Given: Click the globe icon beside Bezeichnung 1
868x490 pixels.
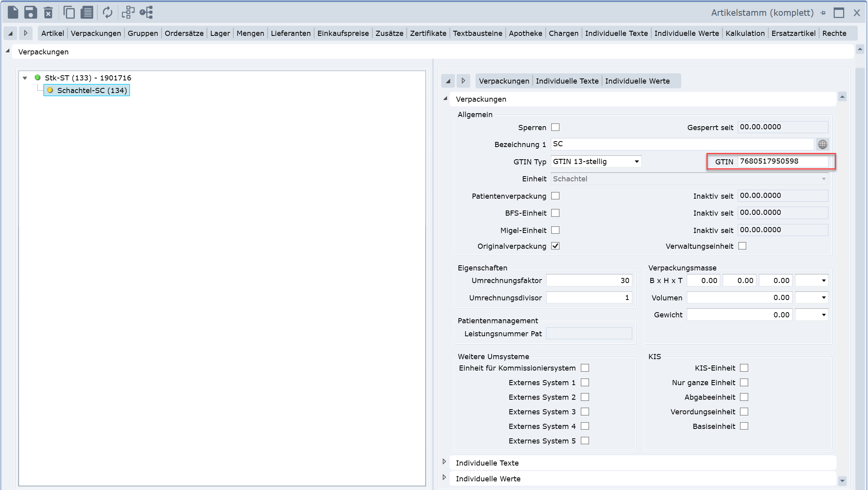Looking at the screenshot, I should (x=822, y=144).
